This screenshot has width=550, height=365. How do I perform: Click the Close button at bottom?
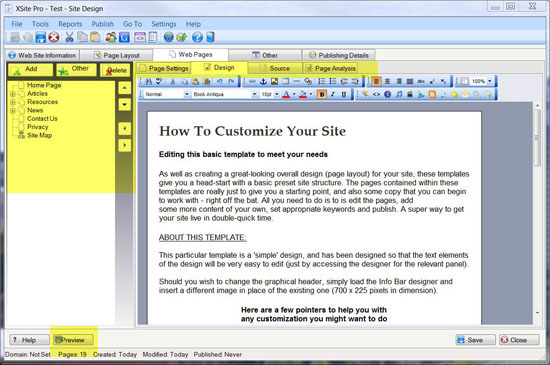pyautogui.click(x=519, y=340)
